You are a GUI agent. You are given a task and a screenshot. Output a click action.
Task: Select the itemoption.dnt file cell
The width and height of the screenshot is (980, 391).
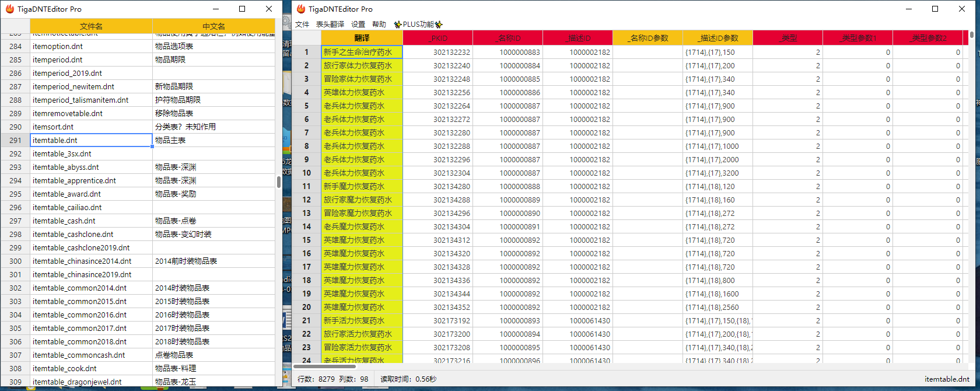click(x=91, y=46)
